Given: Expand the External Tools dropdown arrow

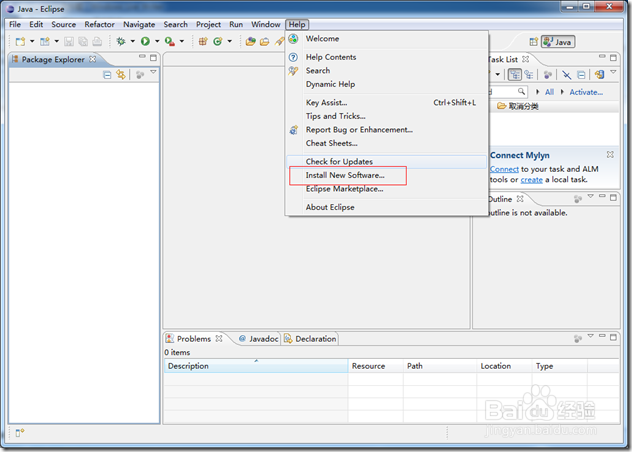Looking at the screenshot, I should 182,42.
